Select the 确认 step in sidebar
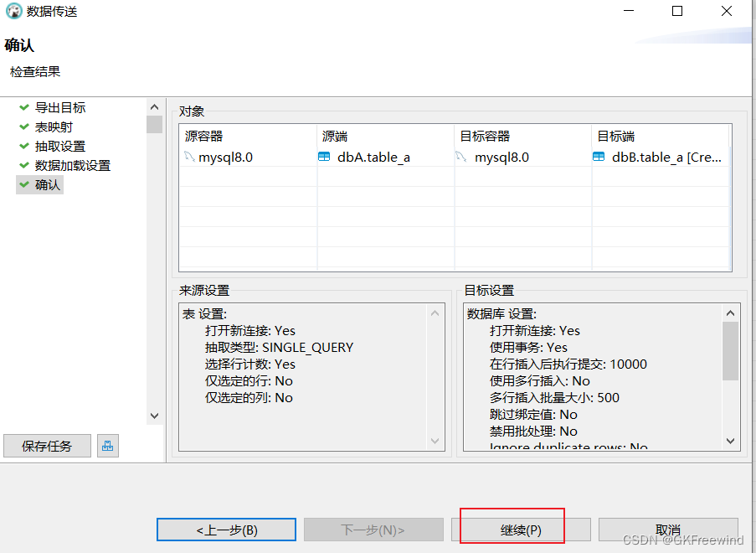Viewport: 756px width, 553px height. pos(48,185)
